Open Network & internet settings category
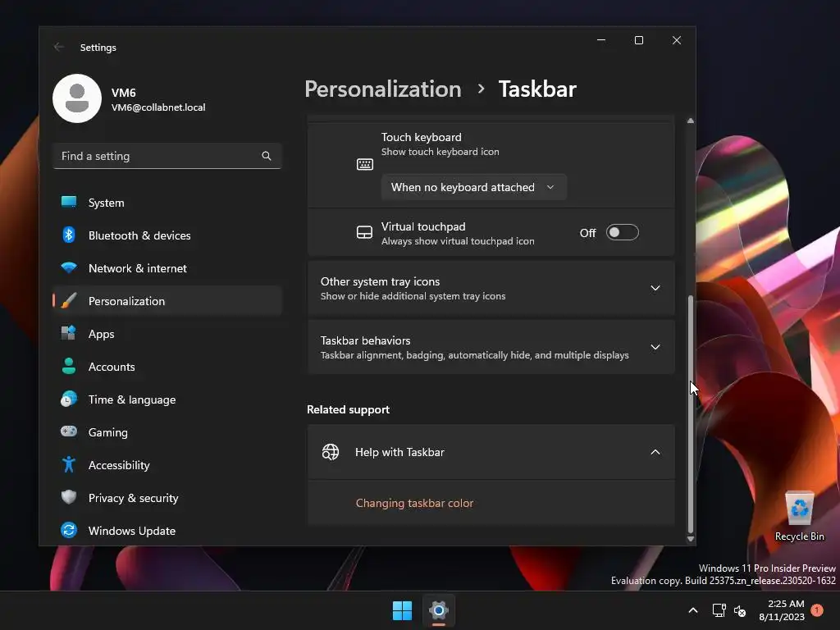Screen dimensions: 840x630 (x=167, y=268)
